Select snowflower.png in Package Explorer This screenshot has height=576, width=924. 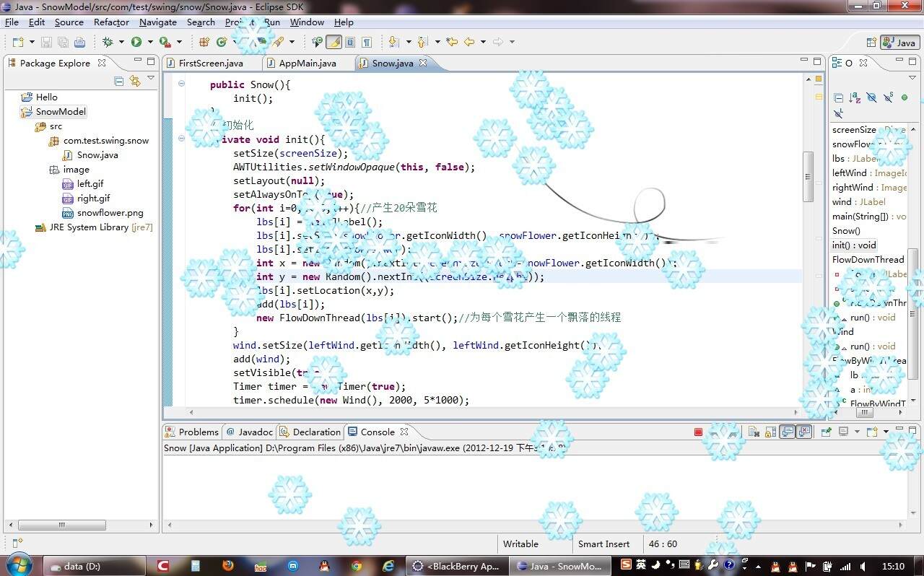[103, 213]
